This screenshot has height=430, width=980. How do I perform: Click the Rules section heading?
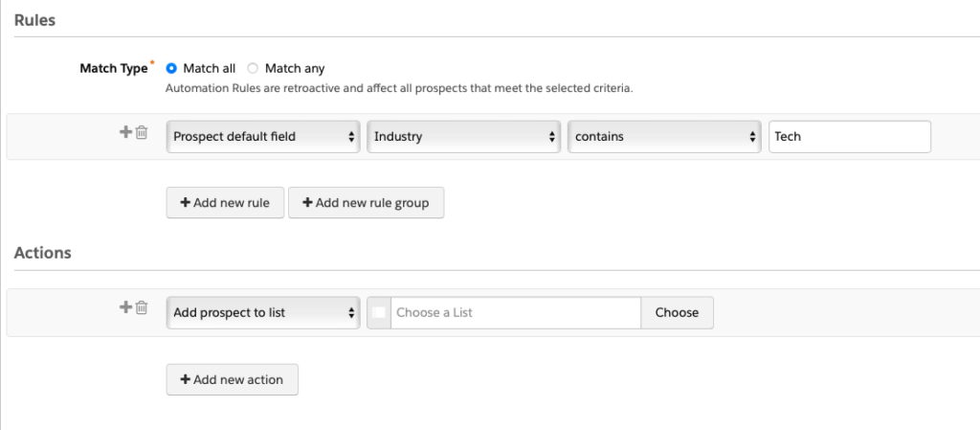coord(34,19)
